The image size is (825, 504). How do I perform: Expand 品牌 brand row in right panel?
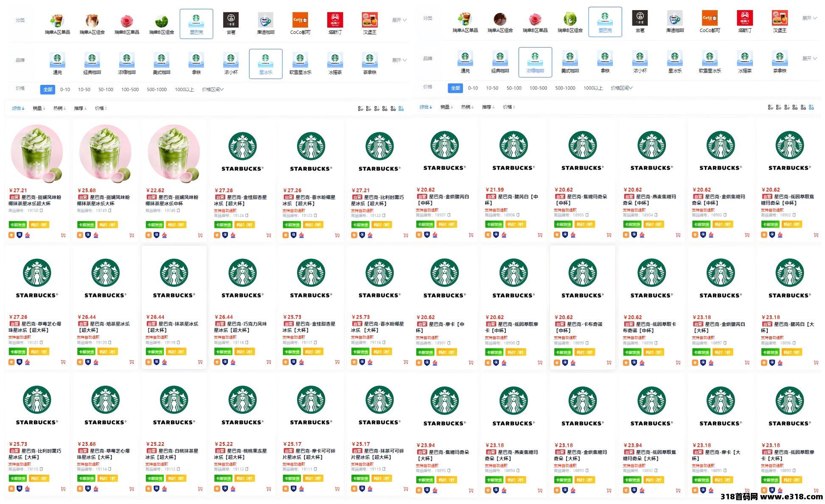pyautogui.click(x=809, y=59)
